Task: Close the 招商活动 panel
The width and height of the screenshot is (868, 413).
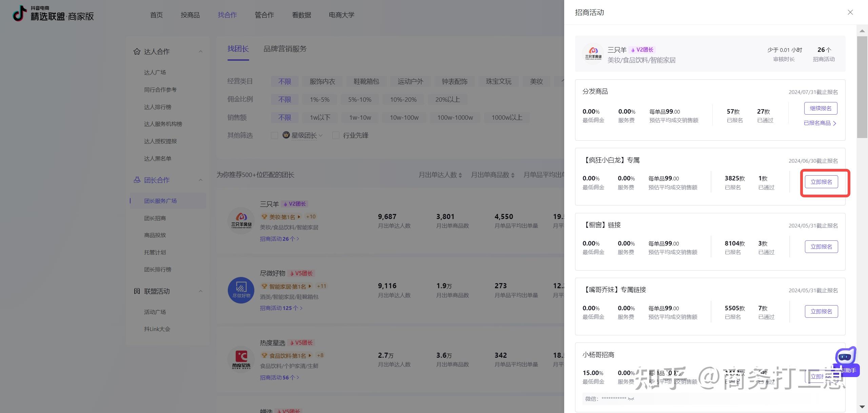Action: (850, 13)
